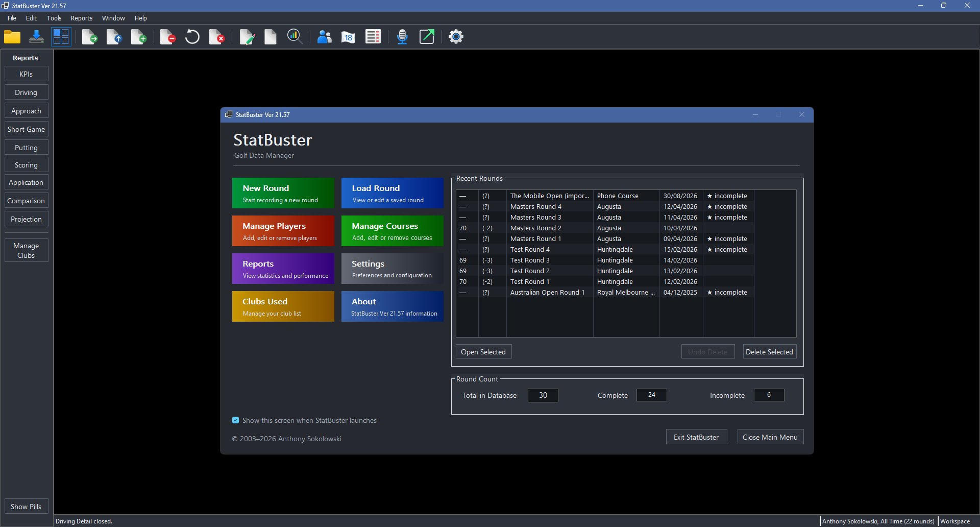
Task: Click the Exit StatBuster button
Action: coord(696,437)
